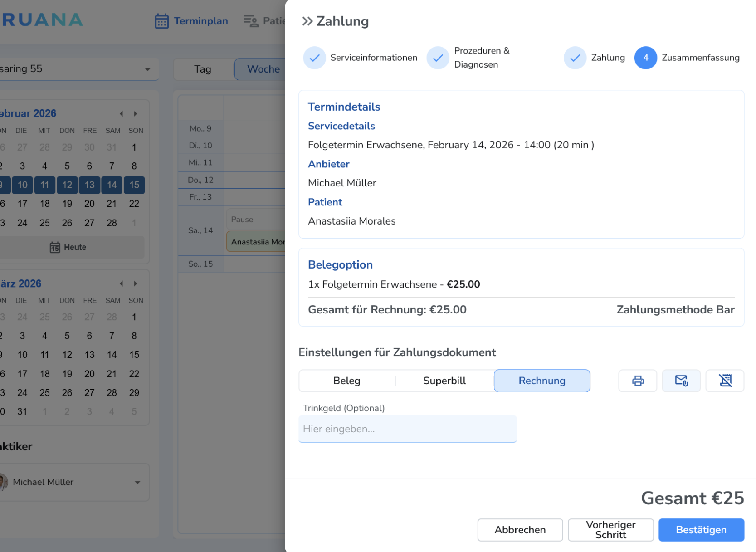Click the Trinkgeld input field
This screenshot has height=552, width=756.
pos(407,429)
